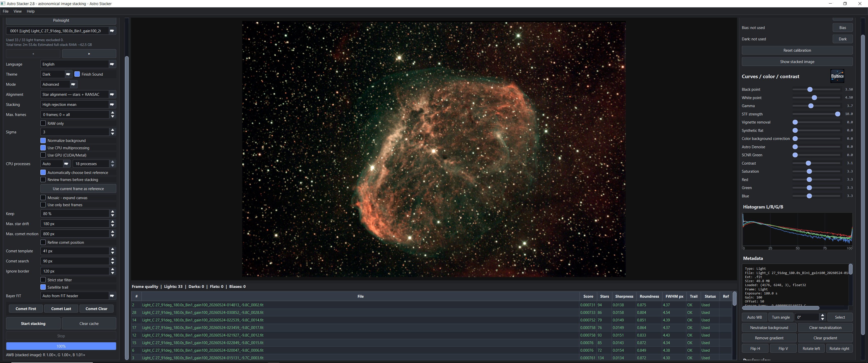Open the Language dropdown
Viewport: 868px width, 363px height.
pyautogui.click(x=78, y=64)
